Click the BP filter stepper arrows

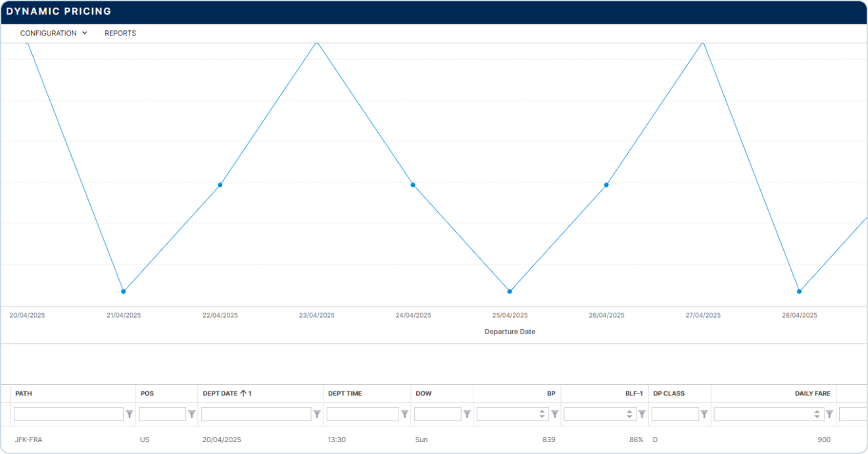click(542, 415)
